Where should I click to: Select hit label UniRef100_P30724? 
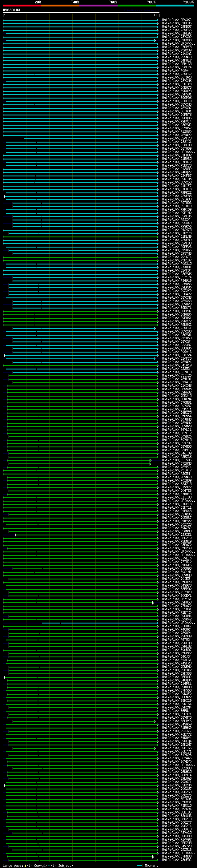point(177,355)
